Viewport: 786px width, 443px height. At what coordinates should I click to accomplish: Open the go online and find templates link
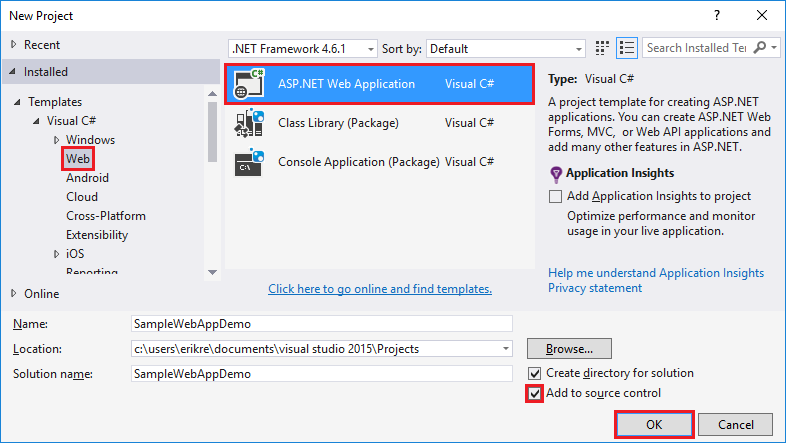[380, 289]
